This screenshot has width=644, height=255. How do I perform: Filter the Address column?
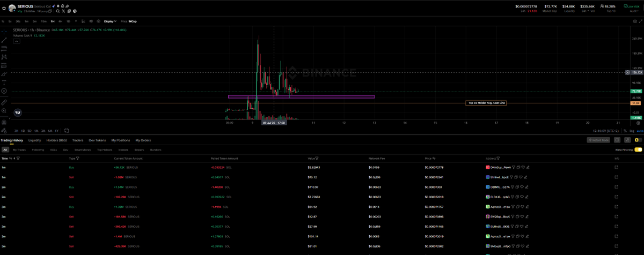(498, 159)
